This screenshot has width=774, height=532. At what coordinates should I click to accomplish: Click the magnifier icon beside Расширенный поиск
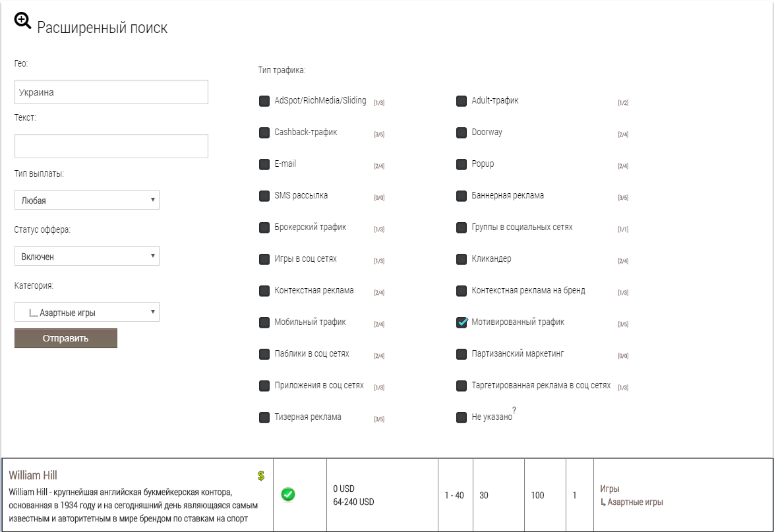click(22, 21)
